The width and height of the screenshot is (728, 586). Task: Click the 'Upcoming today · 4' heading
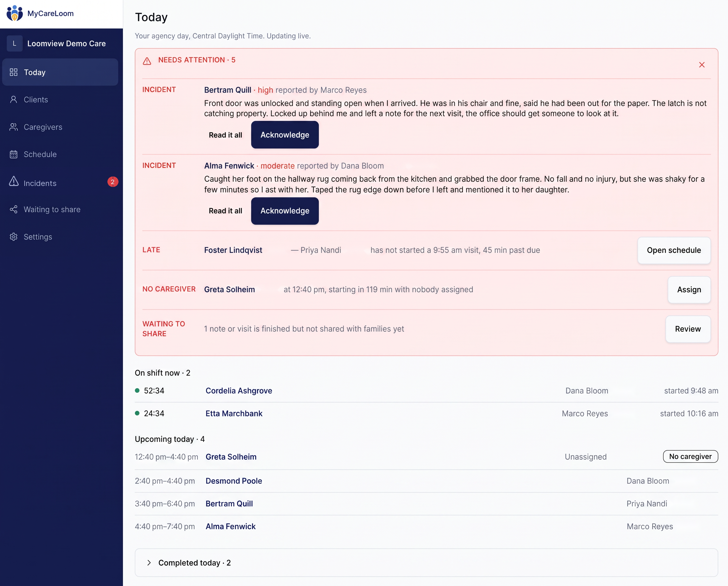point(170,439)
